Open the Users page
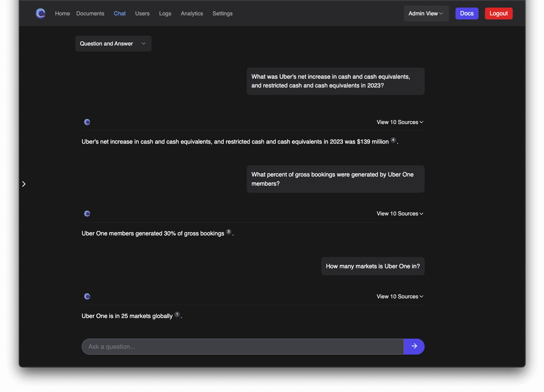 (x=142, y=14)
